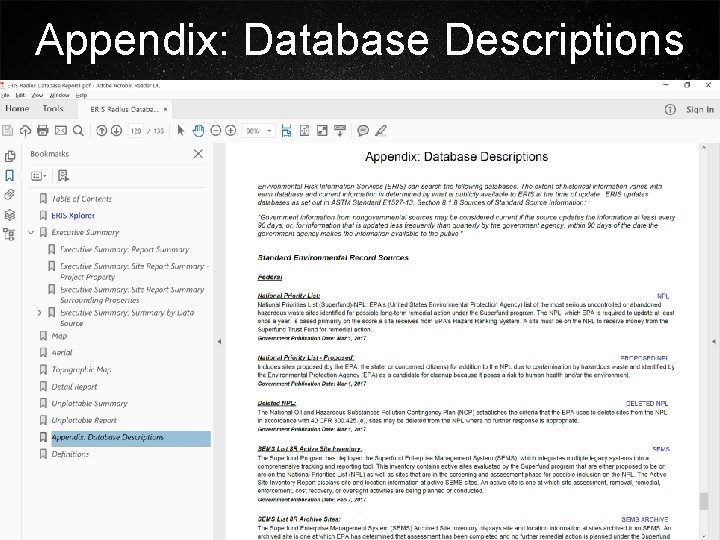
Task: Open the Help menu
Action: 81,95
